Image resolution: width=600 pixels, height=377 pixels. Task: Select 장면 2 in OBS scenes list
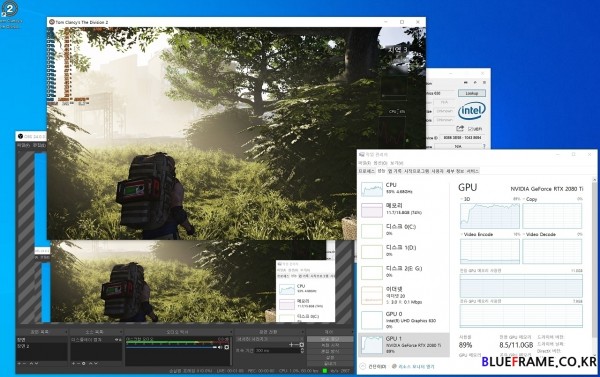[x=41, y=346]
